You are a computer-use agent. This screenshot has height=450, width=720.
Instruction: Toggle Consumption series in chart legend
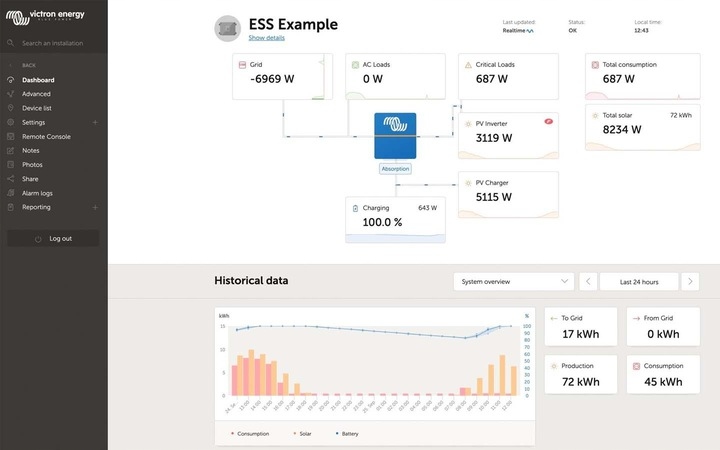point(251,434)
